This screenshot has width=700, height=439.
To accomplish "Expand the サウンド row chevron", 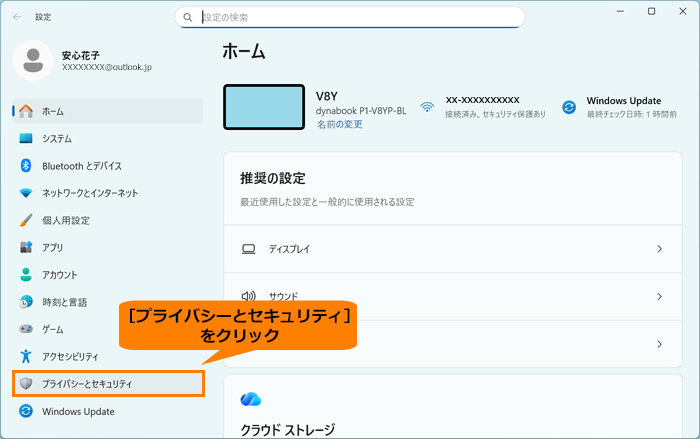I will [x=659, y=296].
